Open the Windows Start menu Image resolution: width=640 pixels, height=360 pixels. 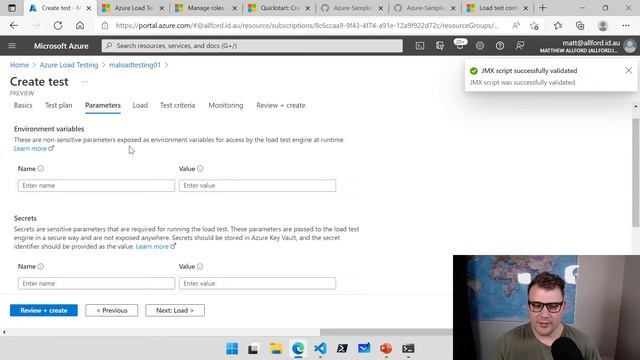click(232, 349)
